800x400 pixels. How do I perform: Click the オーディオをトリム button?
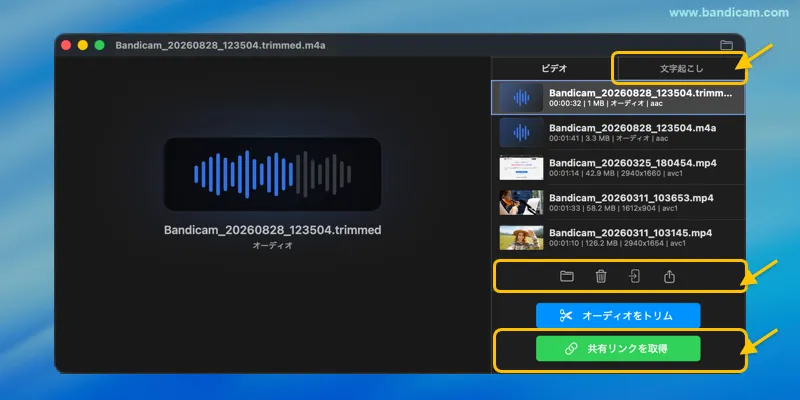[618, 316]
